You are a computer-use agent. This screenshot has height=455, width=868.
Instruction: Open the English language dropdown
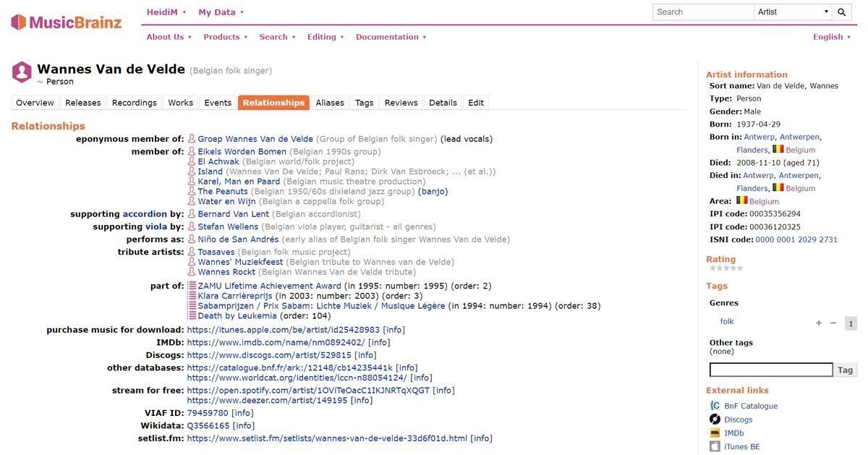pyautogui.click(x=832, y=37)
